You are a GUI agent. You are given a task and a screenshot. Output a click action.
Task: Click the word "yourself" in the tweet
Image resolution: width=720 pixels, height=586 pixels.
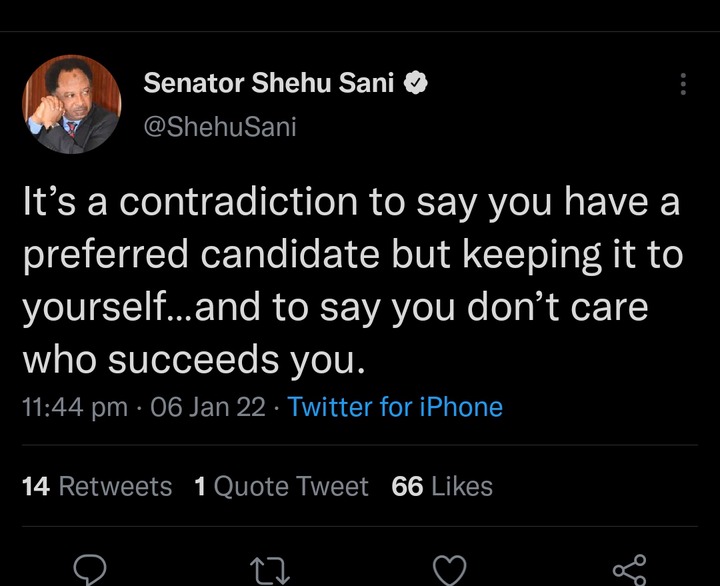pyautogui.click(x=105, y=307)
